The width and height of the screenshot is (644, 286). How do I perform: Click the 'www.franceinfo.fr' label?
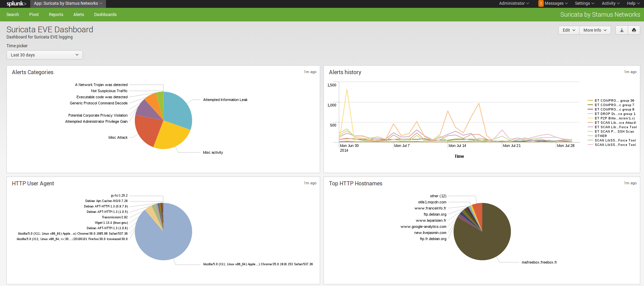(430, 208)
